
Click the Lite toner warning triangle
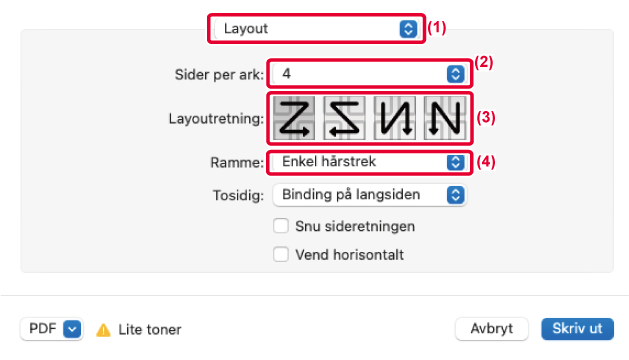tap(103, 330)
